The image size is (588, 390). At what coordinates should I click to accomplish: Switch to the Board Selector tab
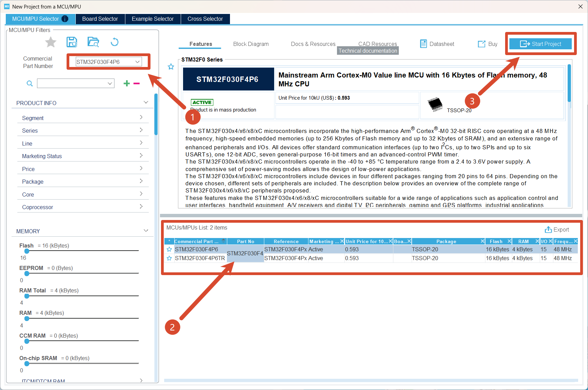[x=100, y=19]
